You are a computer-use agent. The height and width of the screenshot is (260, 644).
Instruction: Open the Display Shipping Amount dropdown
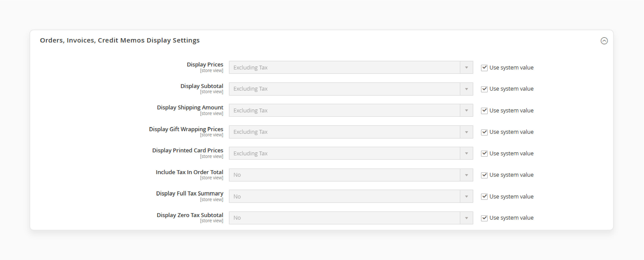(x=351, y=110)
